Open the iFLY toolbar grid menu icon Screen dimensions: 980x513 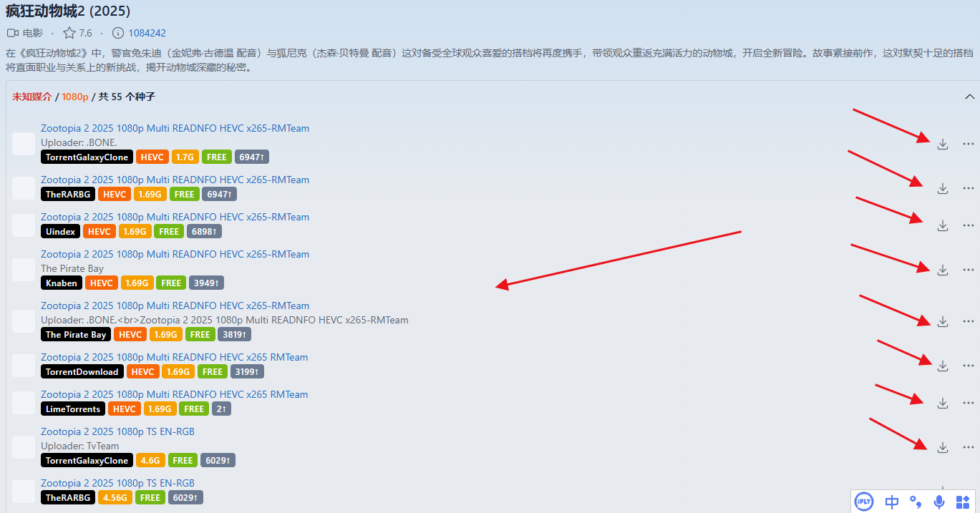pyautogui.click(x=963, y=502)
